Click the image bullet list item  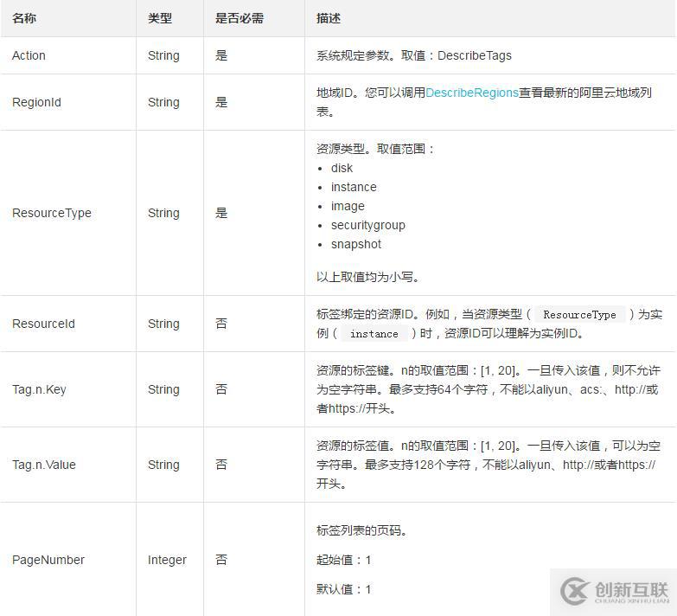348,206
